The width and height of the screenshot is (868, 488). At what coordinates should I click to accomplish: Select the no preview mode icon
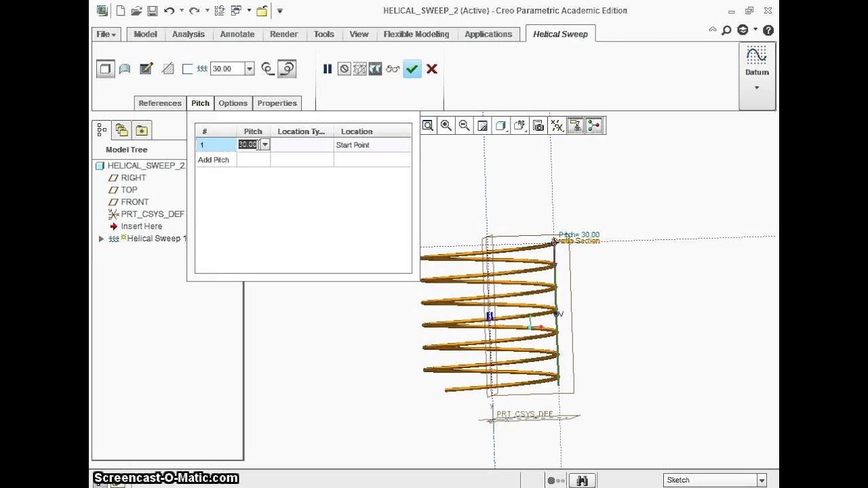pos(344,68)
